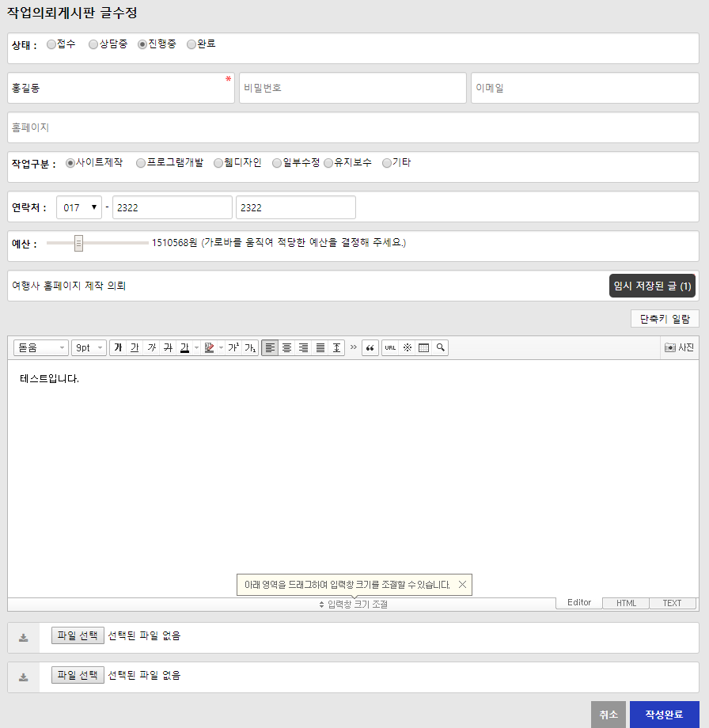
Task: Select status 접수 radio button
Action: tap(51, 44)
